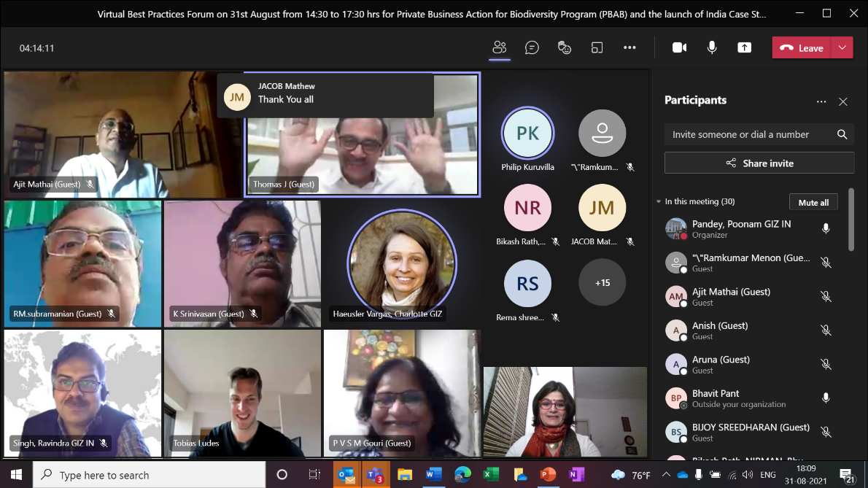Open More actions ellipsis in meeting toolbar
Screen dimensions: 868x488
(x=629, y=47)
